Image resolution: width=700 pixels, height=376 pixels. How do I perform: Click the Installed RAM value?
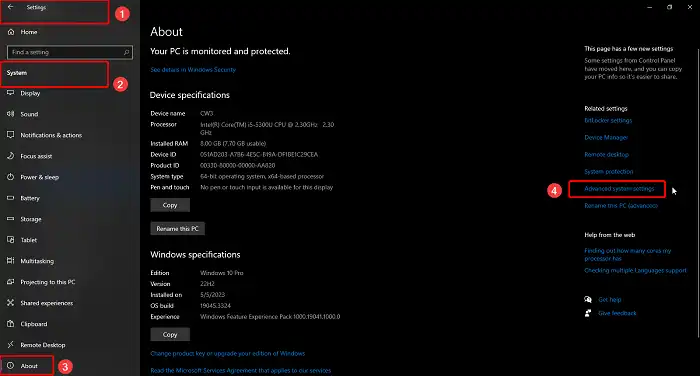pos(233,144)
